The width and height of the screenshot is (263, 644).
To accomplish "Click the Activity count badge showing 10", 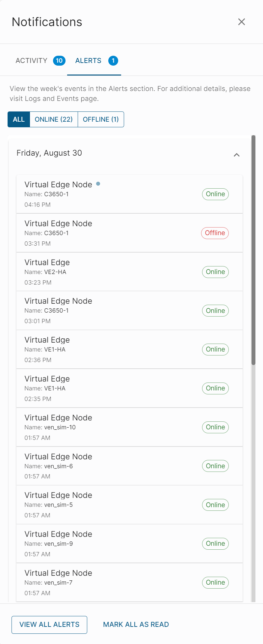I will [59, 61].
